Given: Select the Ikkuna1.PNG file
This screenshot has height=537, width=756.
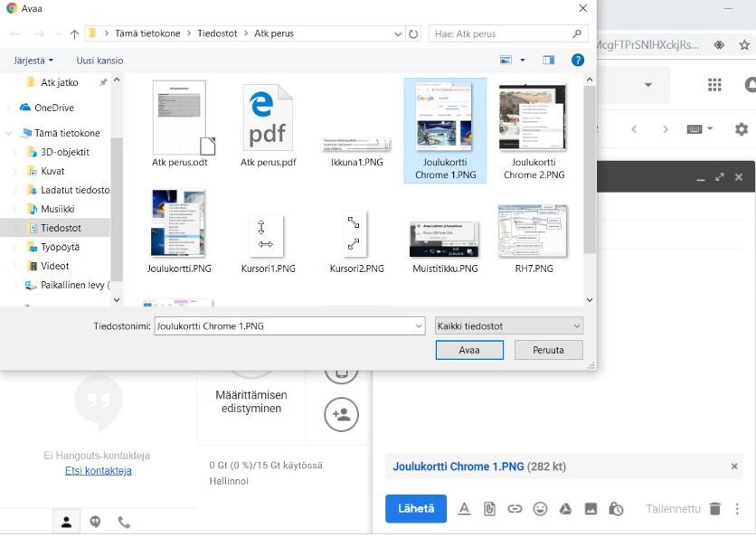Looking at the screenshot, I should pyautogui.click(x=357, y=152).
